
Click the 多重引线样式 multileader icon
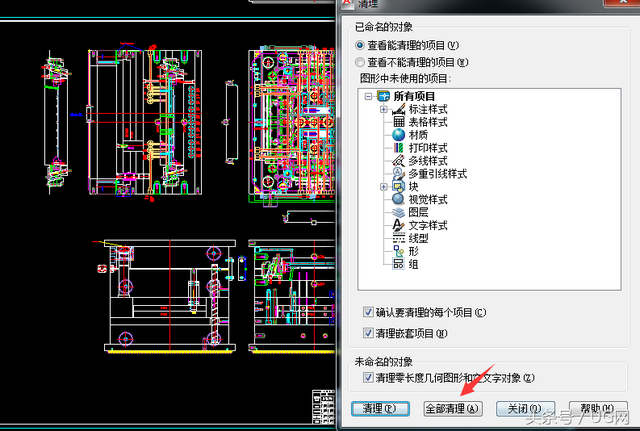point(398,173)
